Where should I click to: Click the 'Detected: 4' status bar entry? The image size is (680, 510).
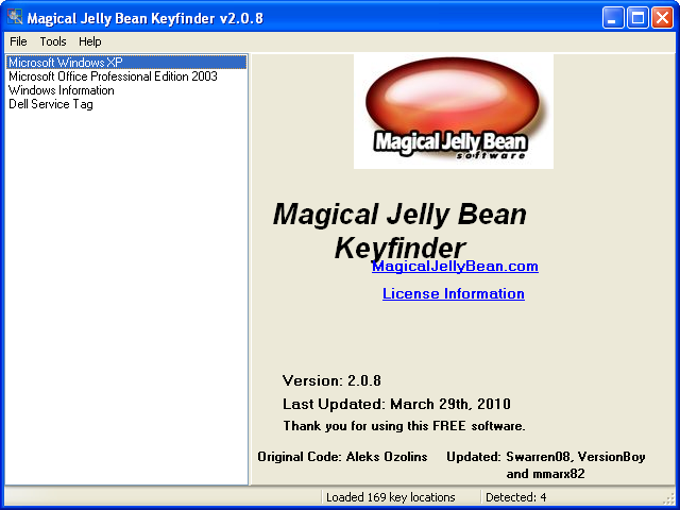coord(516,497)
